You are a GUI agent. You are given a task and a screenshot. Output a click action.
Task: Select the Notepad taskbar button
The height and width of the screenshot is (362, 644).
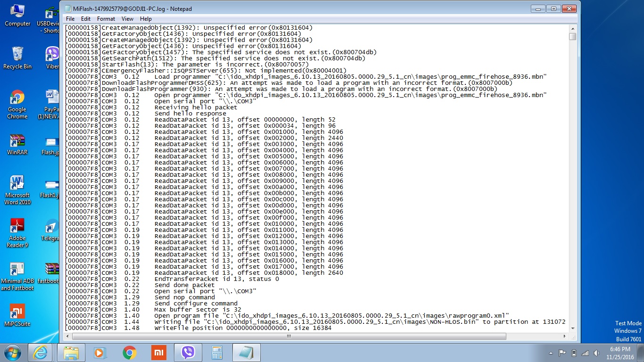point(246,353)
